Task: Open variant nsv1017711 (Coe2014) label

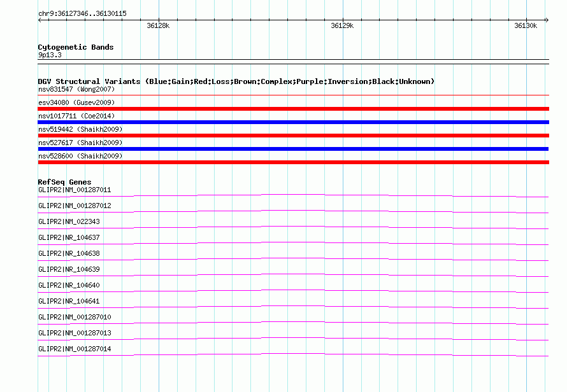Action: click(76, 116)
